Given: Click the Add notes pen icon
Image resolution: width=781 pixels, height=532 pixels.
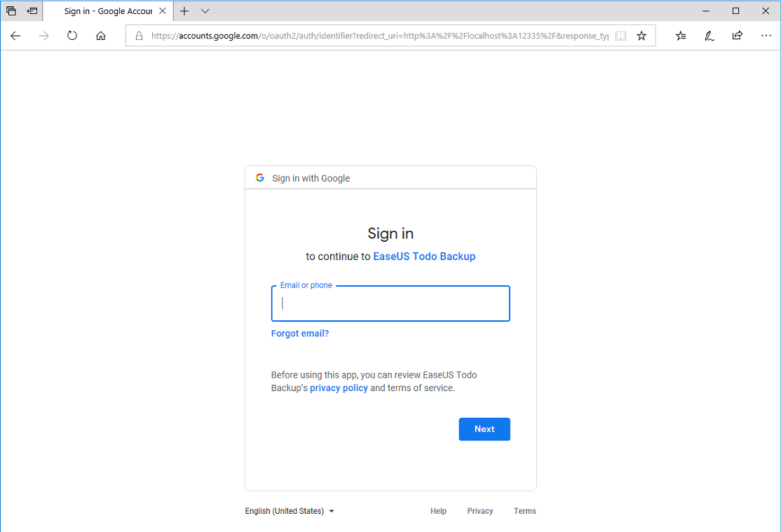Looking at the screenshot, I should tap(709, 36).
